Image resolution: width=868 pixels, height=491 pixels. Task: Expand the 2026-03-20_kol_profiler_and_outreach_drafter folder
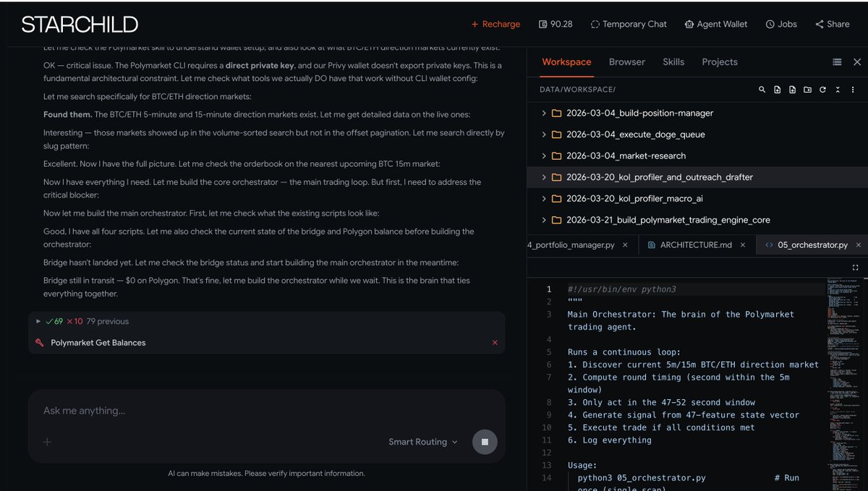pyautogui.click(x=544, y=177)
